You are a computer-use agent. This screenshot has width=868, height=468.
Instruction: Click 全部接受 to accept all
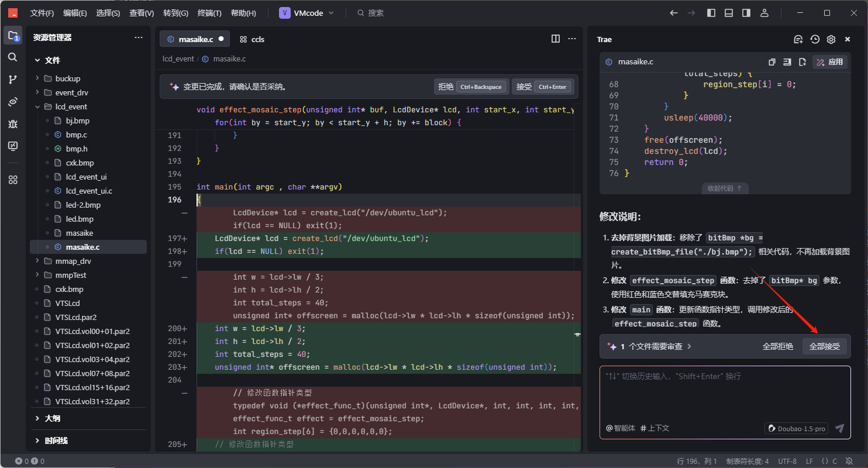(x=824, y=346)
